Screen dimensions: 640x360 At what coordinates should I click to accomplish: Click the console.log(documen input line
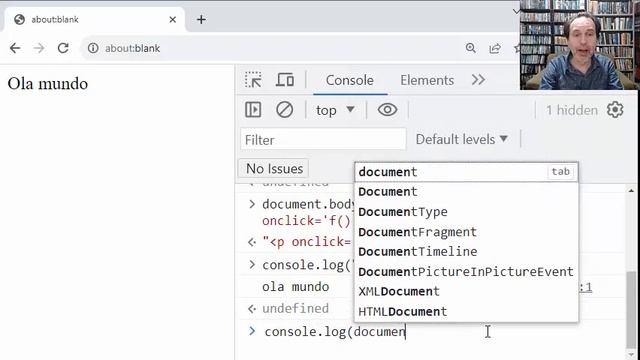[x=335, y=332]
